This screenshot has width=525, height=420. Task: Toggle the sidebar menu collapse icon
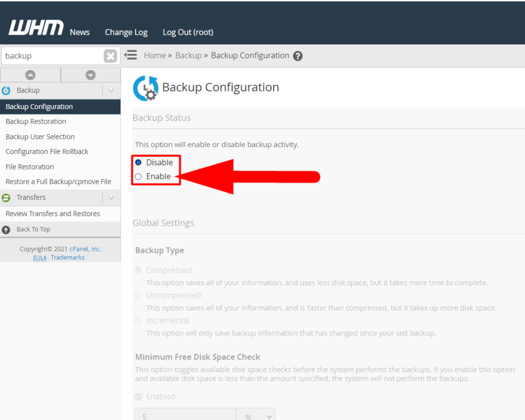click(131, 55)
